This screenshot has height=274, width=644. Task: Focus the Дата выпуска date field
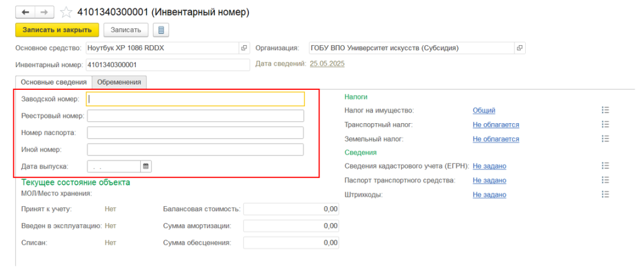[114, 166]
